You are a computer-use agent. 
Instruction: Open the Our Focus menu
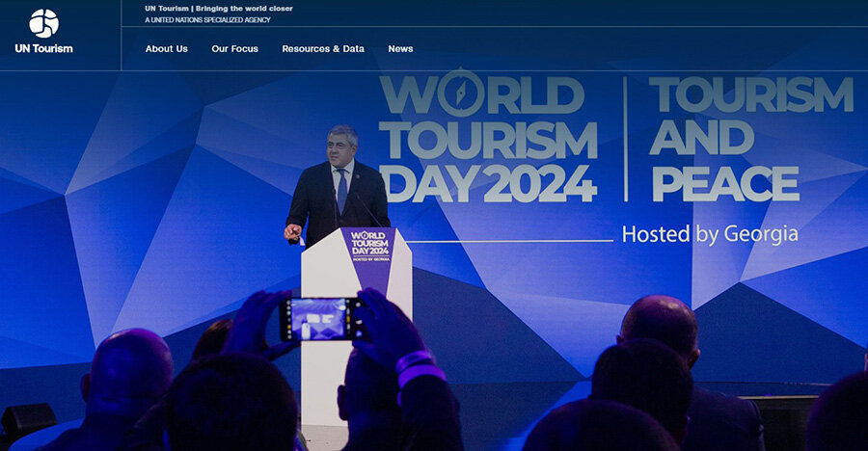coord(234,49)
